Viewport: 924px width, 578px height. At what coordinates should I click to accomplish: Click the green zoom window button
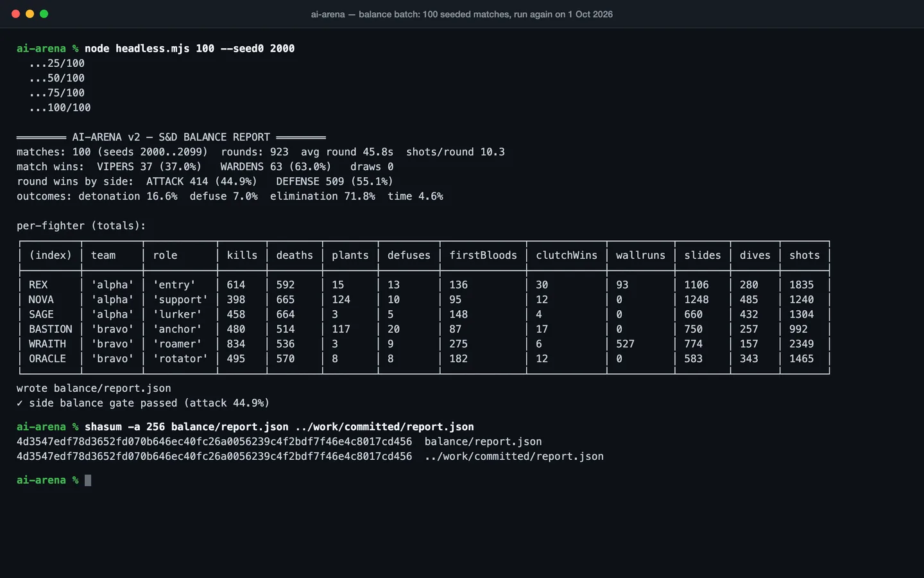click(44, 13)
